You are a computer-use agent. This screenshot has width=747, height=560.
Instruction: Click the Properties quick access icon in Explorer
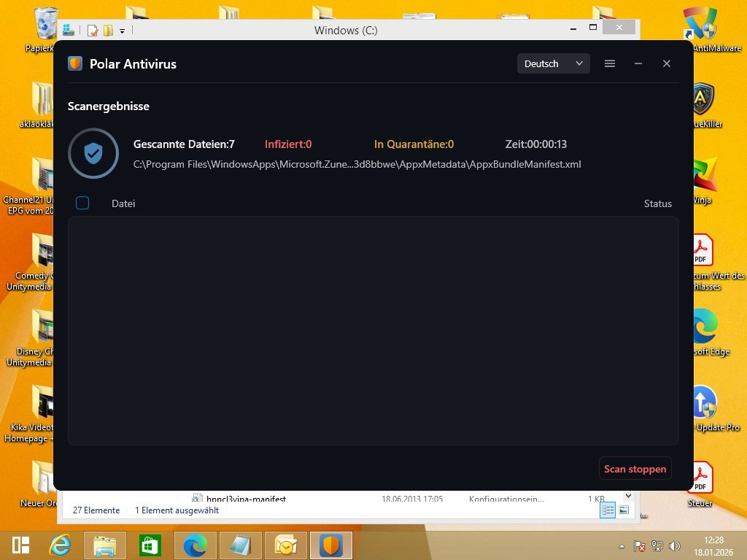[x=93, y=31]
